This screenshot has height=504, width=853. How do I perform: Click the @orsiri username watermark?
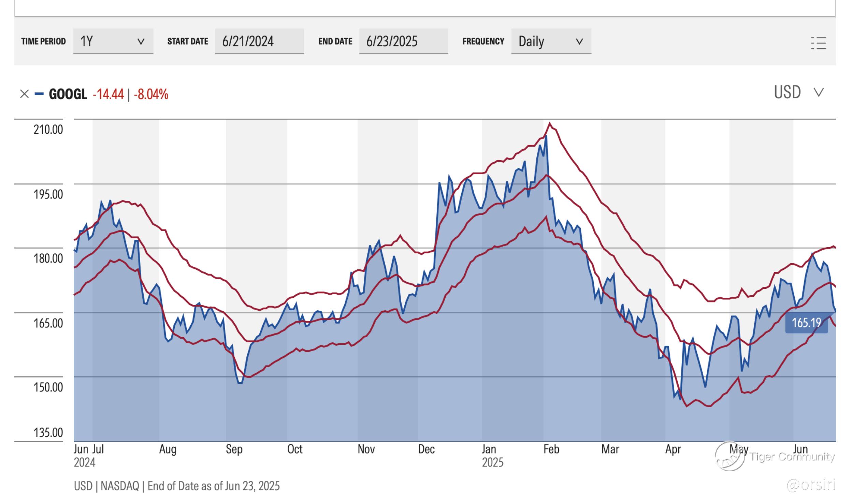811,485
